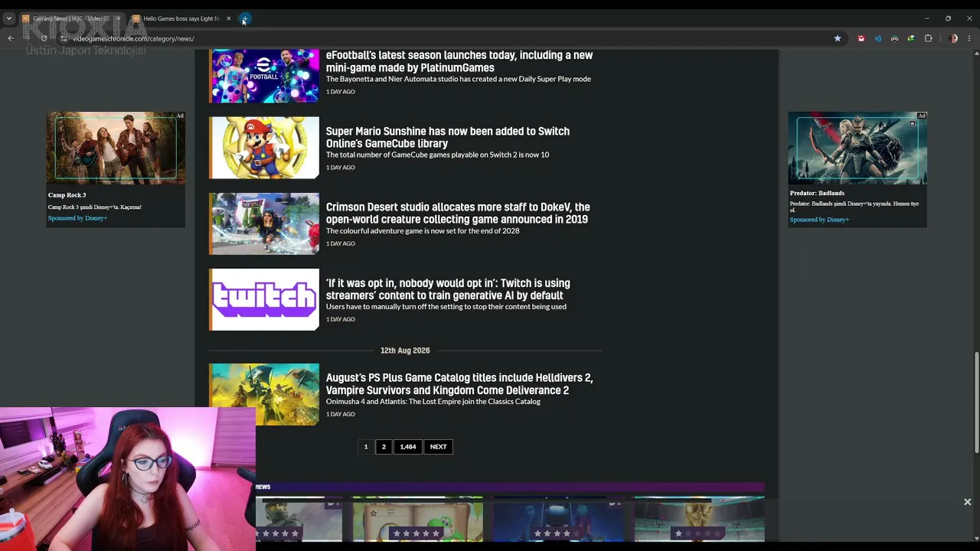Switch to the Hello Games boss tab

(181, 18)
